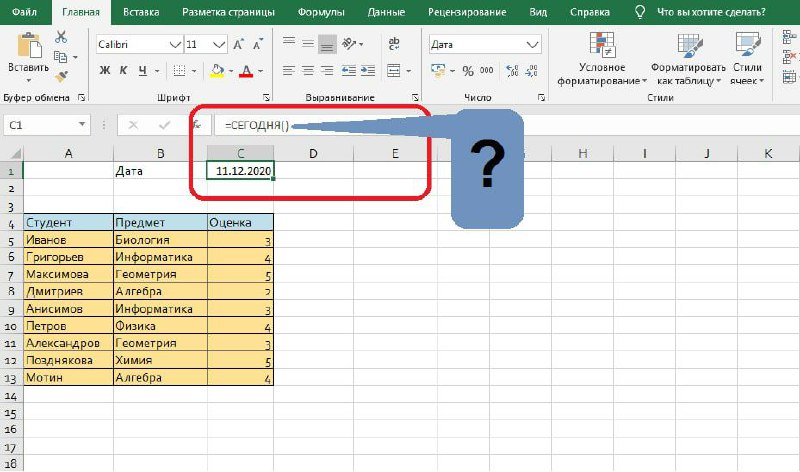This screenshot has width=800, height=472.
Task: Align text left icon
Action: point(289,70)
